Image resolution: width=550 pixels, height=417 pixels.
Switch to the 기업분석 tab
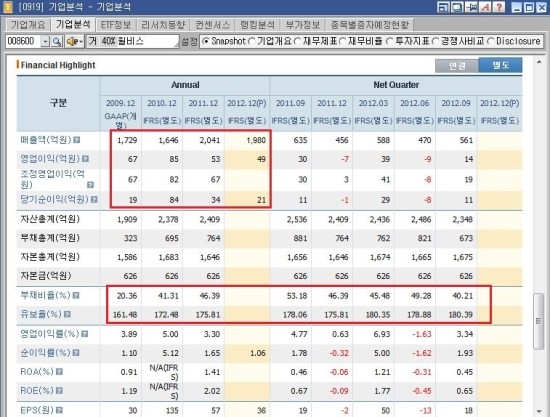pos(73,24)
